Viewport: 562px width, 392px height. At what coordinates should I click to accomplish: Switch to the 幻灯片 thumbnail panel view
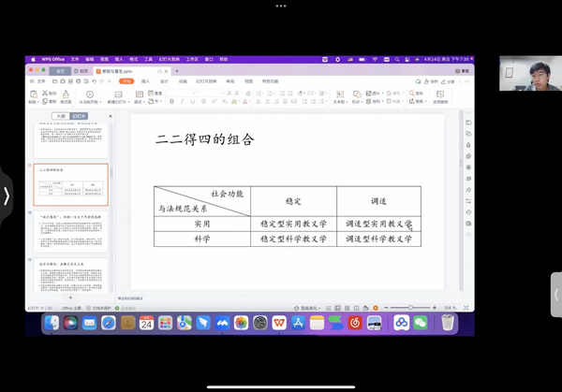tap(78, 115)
